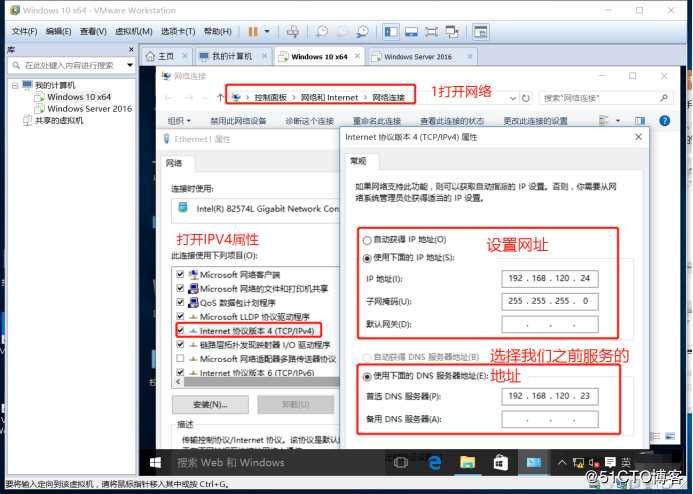Screen dimensions: 693x494
Task: Toggle Internet 协议版本 4 (TCP/IPv4) checkbox
Action: click(x=180, y=331)
